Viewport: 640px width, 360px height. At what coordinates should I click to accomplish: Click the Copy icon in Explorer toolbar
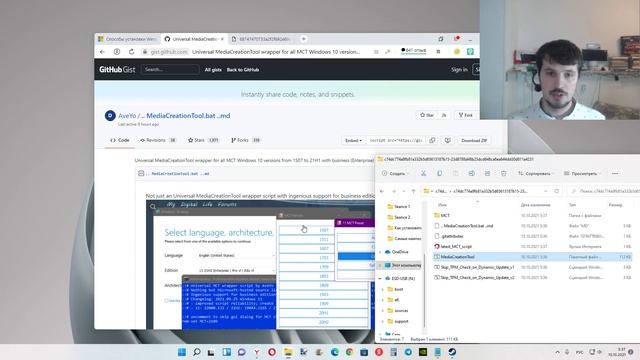click(439, 173)
